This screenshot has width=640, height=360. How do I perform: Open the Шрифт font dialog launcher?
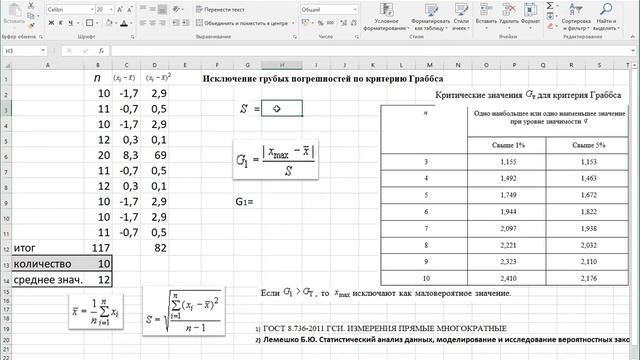coord(133,37)
